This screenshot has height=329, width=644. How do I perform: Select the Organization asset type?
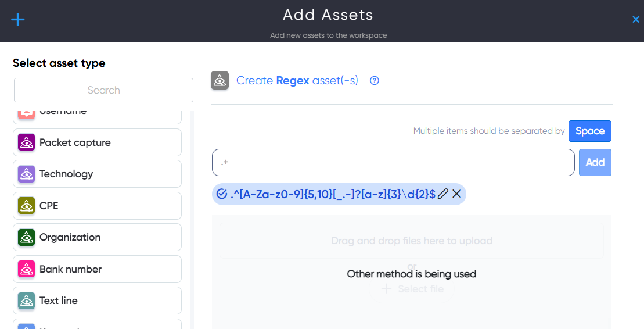click(98, 237)
